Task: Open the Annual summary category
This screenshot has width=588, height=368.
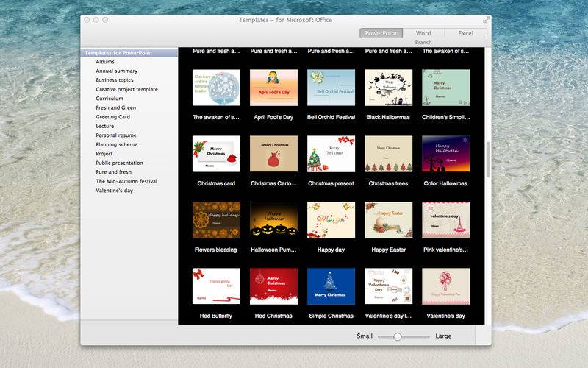Action: (117, 71)
